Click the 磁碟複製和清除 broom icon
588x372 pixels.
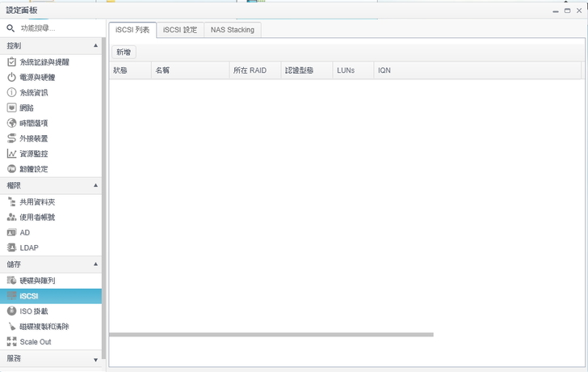tap(11, 327)
